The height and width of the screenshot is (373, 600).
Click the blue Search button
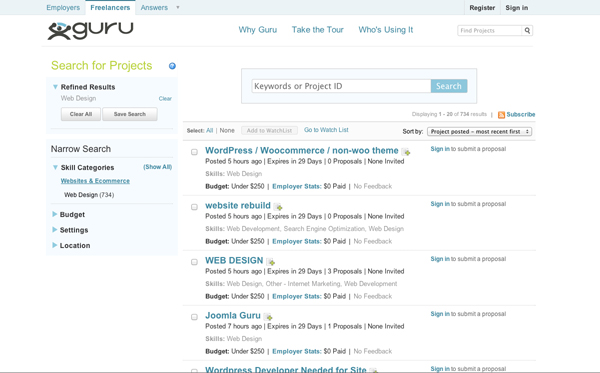coord(449,86)
